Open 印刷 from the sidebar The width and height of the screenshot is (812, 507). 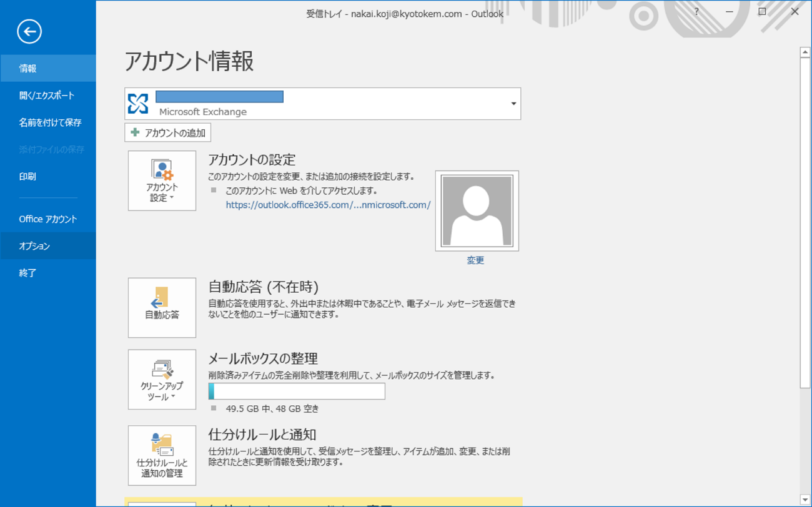pyautogui.click(x=28, y=177)
